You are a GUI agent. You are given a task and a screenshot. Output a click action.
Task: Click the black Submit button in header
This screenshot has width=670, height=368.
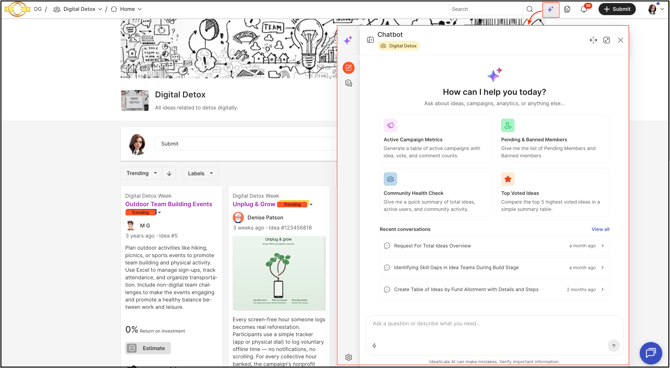click(x=617, y=9)
